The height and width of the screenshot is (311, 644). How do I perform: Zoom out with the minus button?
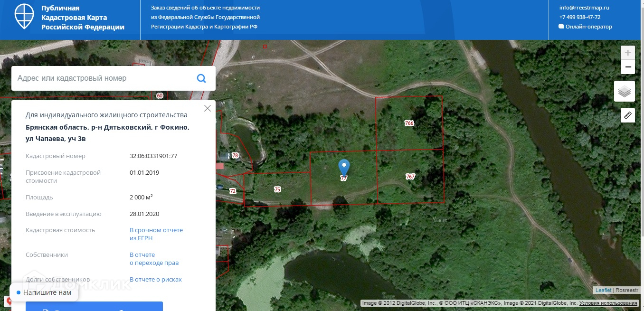pyautogui.click(x=628, y=67)
